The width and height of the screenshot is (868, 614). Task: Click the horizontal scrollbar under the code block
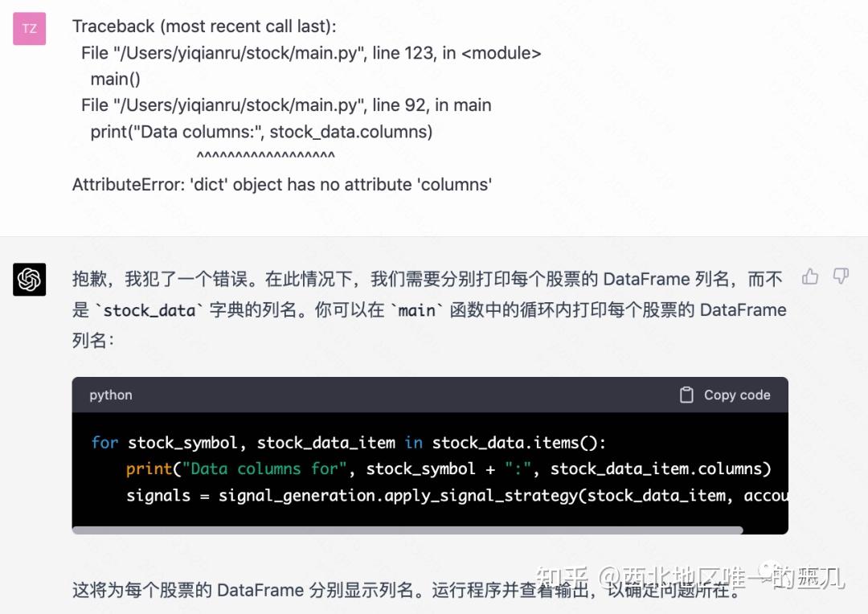coord(407,530)
